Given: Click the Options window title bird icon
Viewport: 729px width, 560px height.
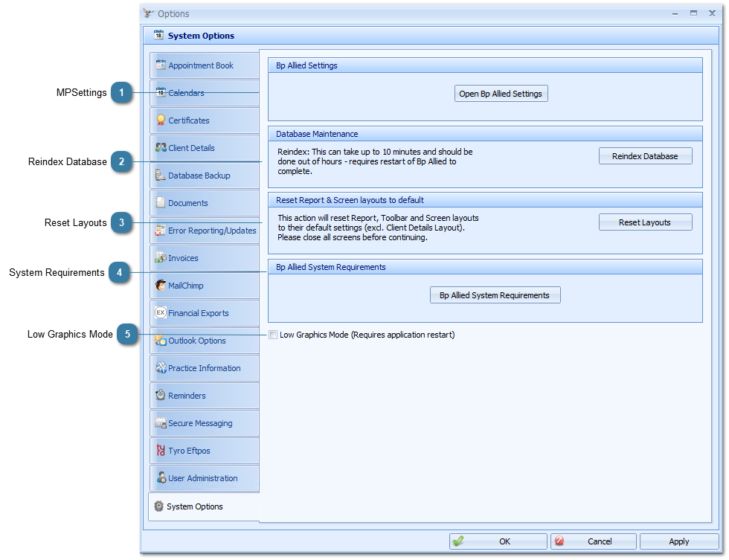Looking at the screenshot, I should 148,13.
